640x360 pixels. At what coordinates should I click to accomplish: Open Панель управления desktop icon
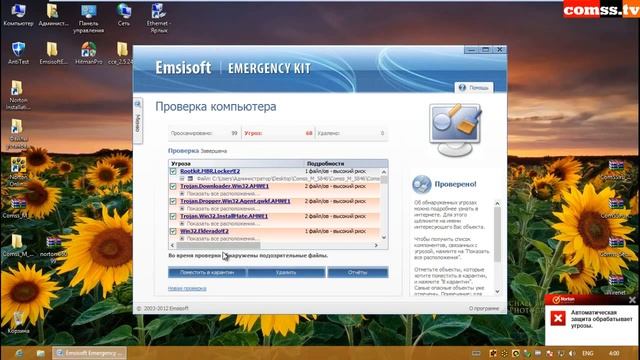[x=89, y=18]
